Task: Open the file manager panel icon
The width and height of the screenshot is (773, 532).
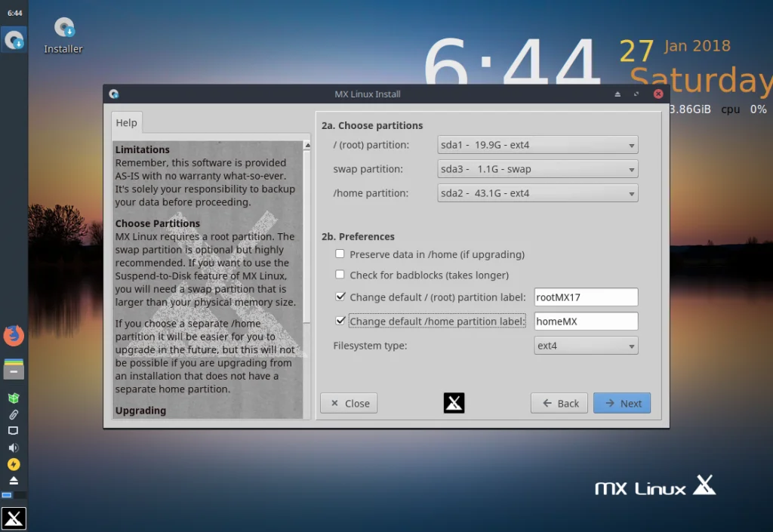Action: pyautogui.click(x=14, y=368)
